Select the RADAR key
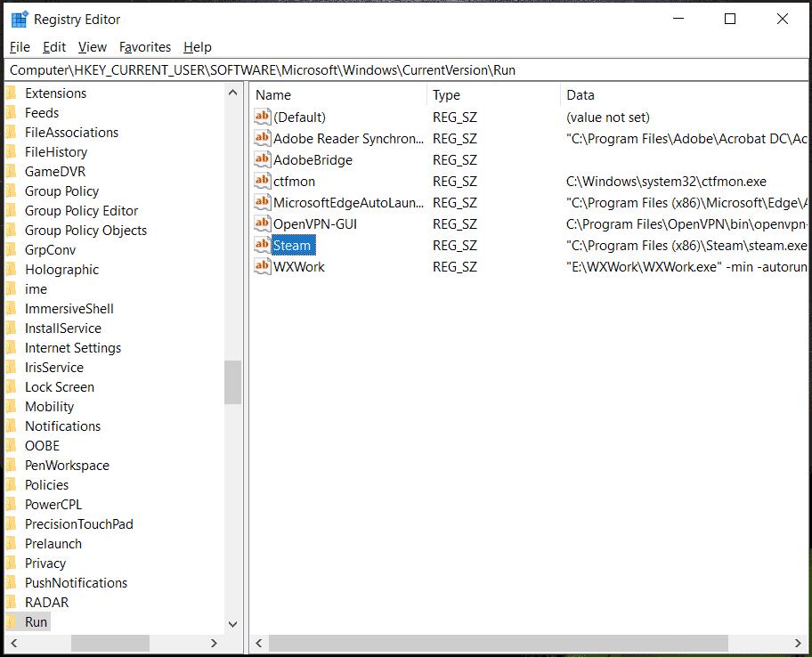Viewport: 812px width, 657px height. pyautogui.click(x=46, y=602)
